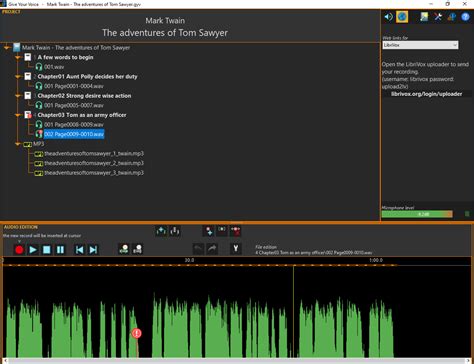Collapse Chapter03 Tom as an army officer

18,115
